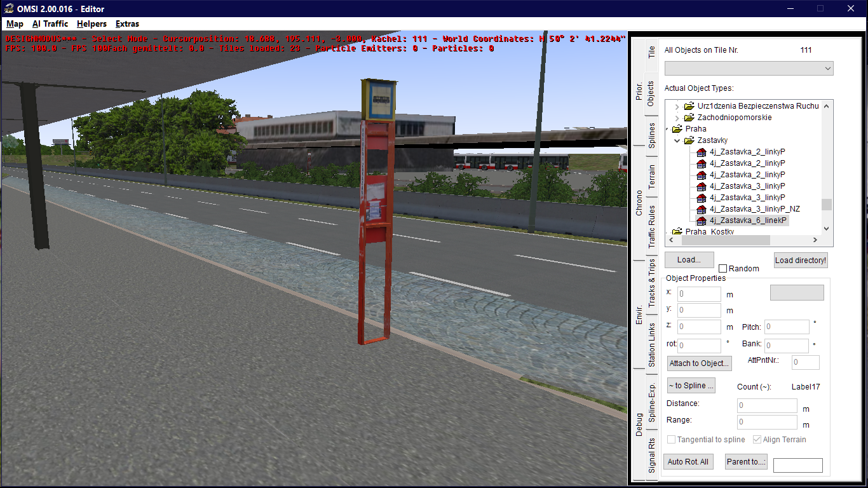The image size is (868, 488).
Task: Click the OMSI app icon in title bar
Action: [9, 9]
